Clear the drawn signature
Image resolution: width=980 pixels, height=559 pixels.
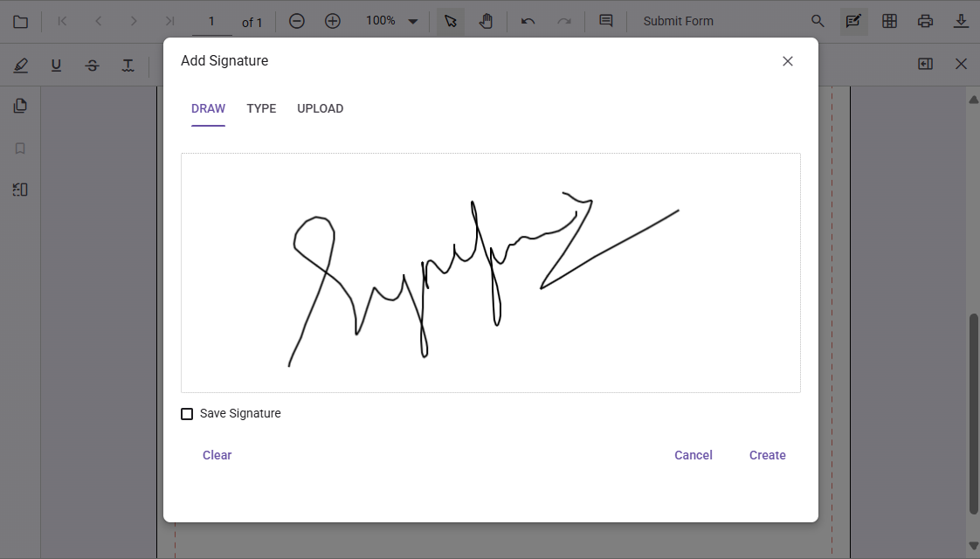point(217,455)
